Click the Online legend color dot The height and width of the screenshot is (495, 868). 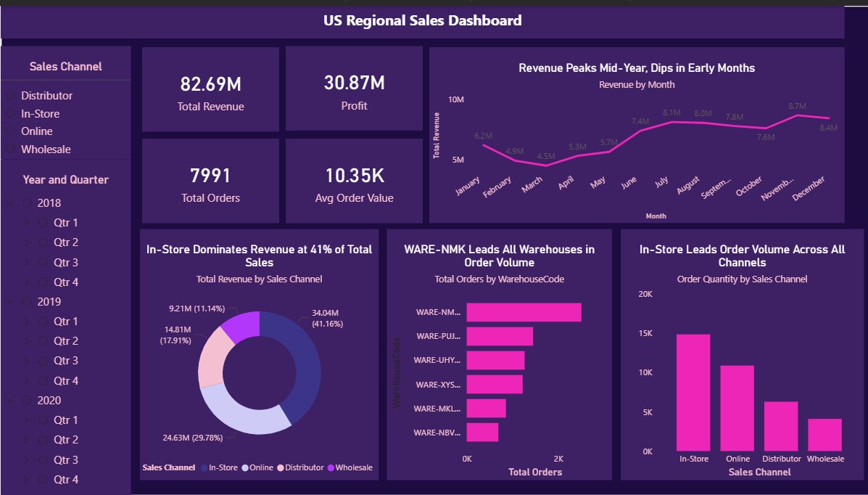coord(244,468)
